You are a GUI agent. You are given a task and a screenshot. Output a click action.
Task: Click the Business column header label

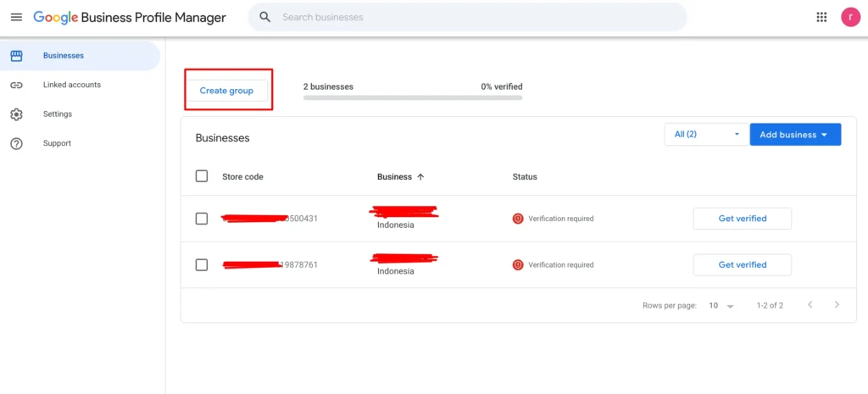395,177
